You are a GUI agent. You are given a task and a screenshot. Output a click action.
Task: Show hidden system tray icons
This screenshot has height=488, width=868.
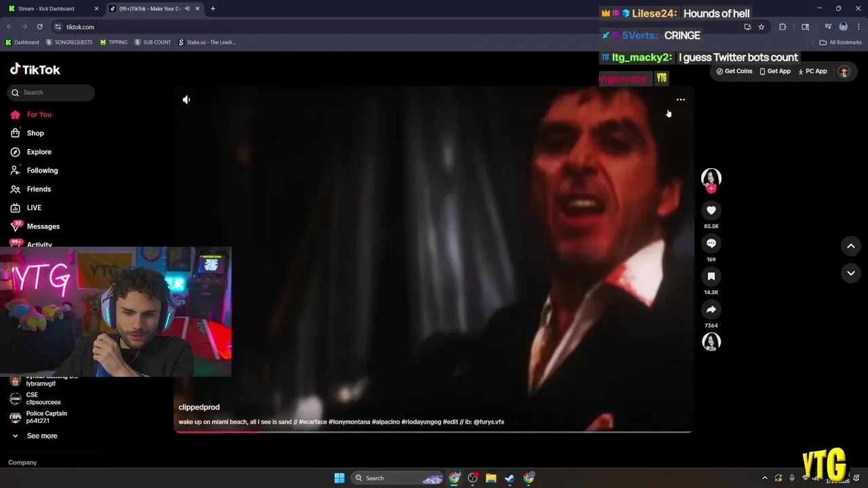[765, 478]
